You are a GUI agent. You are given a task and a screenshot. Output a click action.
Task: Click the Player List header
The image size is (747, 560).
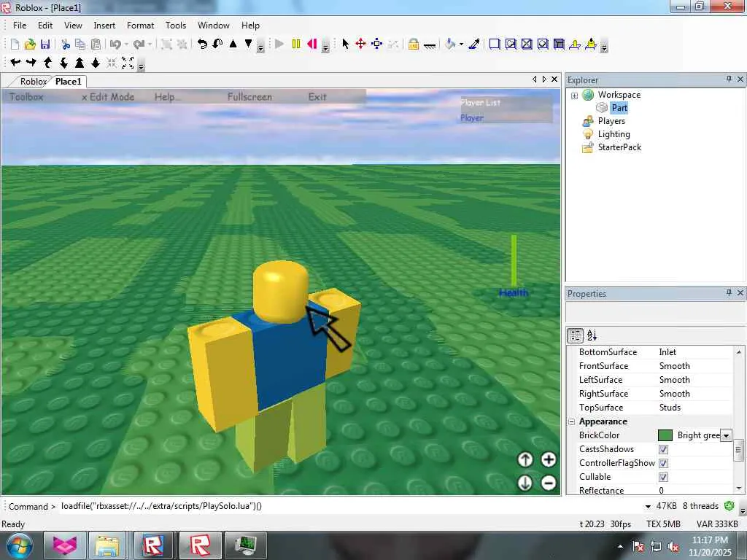(480, 102)
